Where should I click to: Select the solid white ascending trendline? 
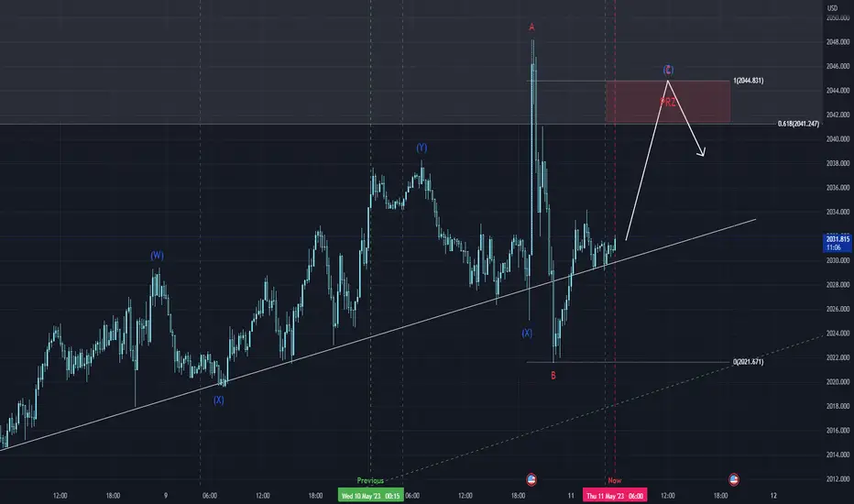(378, 334)
